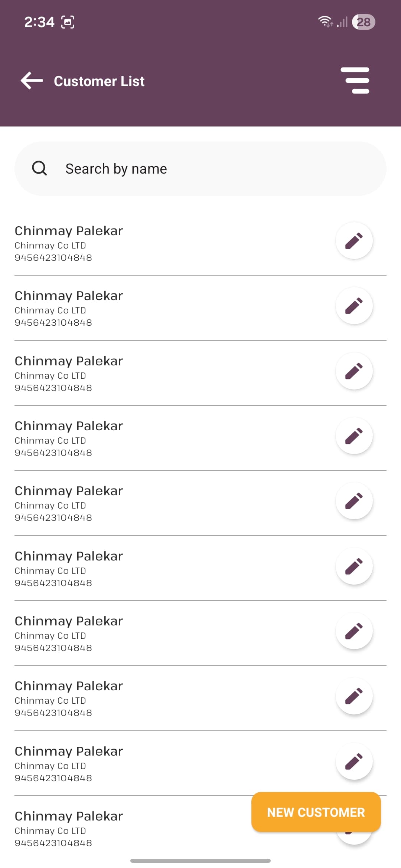Edit the first customer with pencil icon
The image size is (401, 868).
pos(354,241)
